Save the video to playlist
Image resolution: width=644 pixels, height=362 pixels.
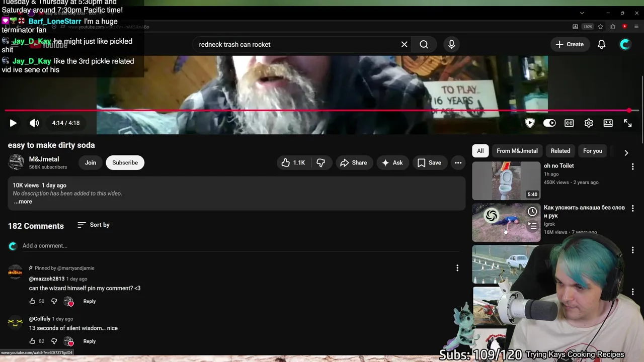(x=429, y=162)
